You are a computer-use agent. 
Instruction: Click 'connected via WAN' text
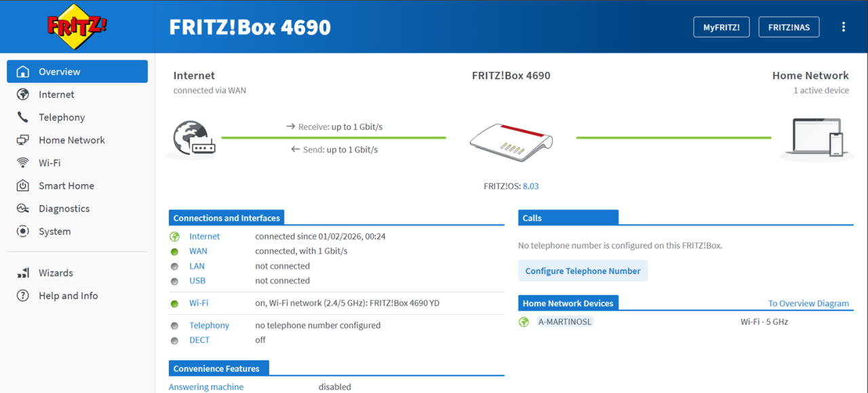(210, 90)
